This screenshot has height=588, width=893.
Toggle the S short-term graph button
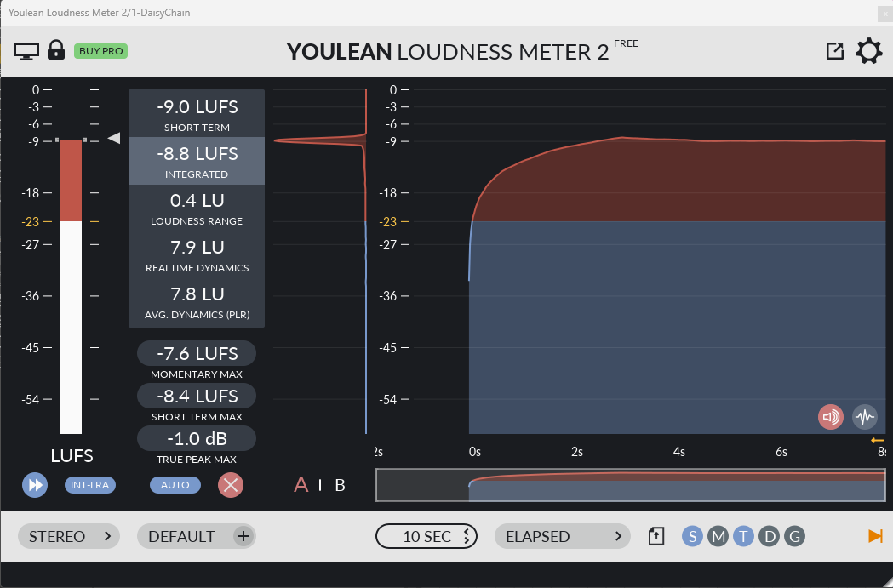click(x=693, y=536)
